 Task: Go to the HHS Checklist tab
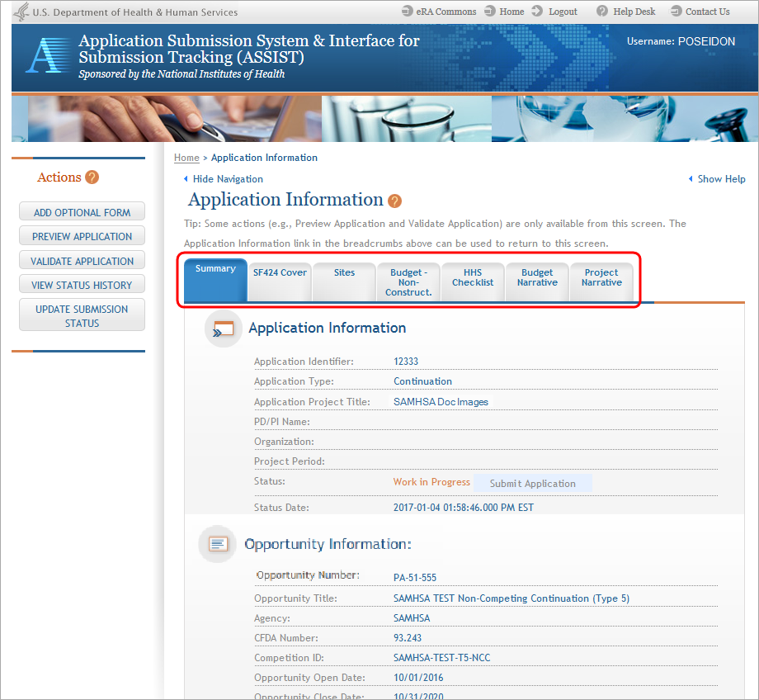coord(473,282)
